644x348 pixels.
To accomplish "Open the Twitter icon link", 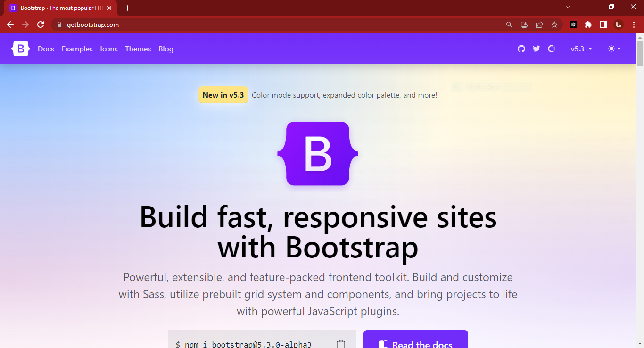I will (x=536, y=49).
